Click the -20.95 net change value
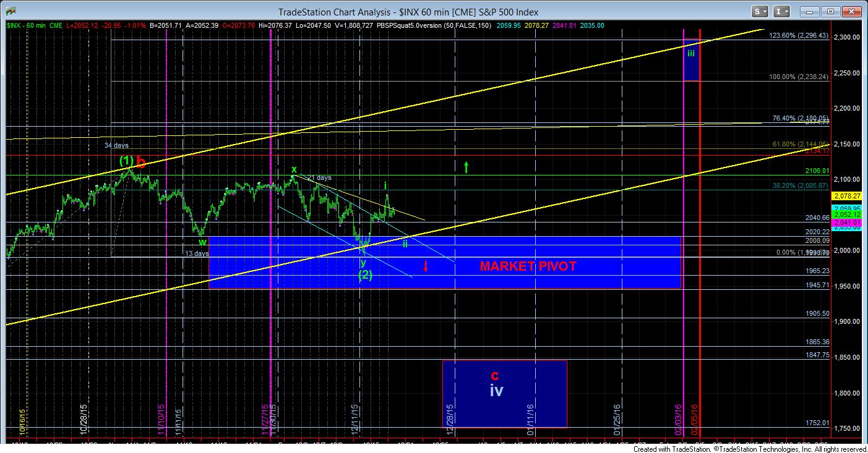 pyautogui.click(x=111, y=25)
